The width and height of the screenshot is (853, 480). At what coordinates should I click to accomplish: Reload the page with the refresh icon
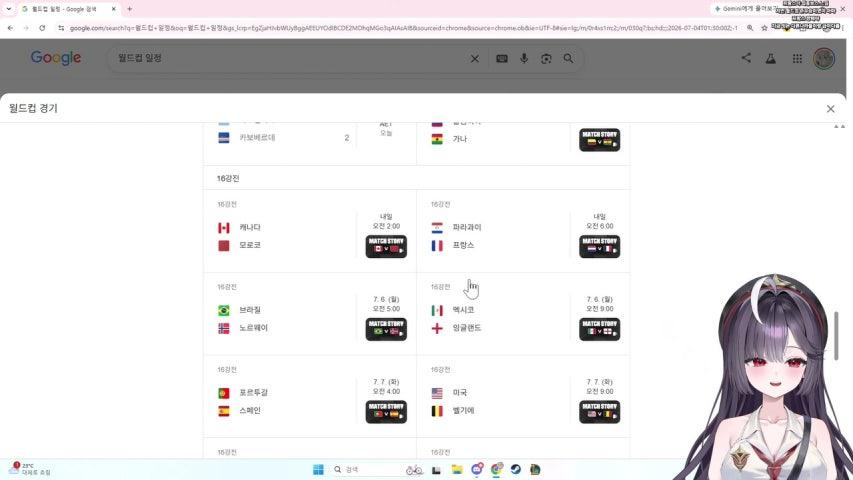click(42, 28)
